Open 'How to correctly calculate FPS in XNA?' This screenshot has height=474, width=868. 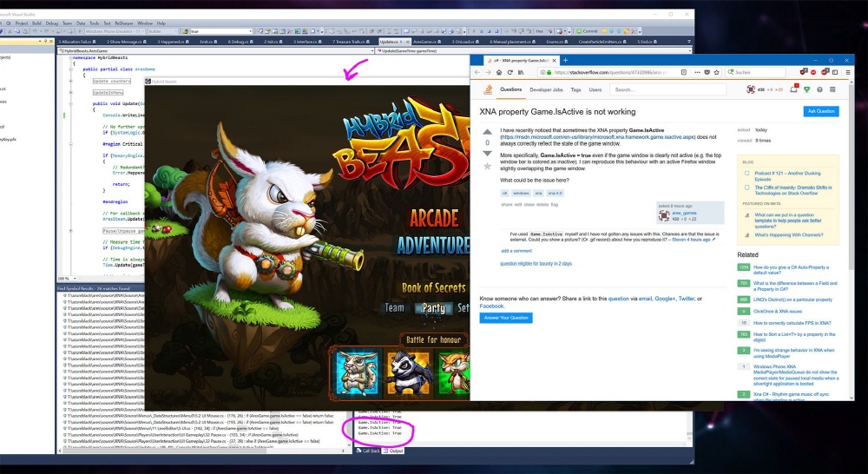(x=792, y=323)
